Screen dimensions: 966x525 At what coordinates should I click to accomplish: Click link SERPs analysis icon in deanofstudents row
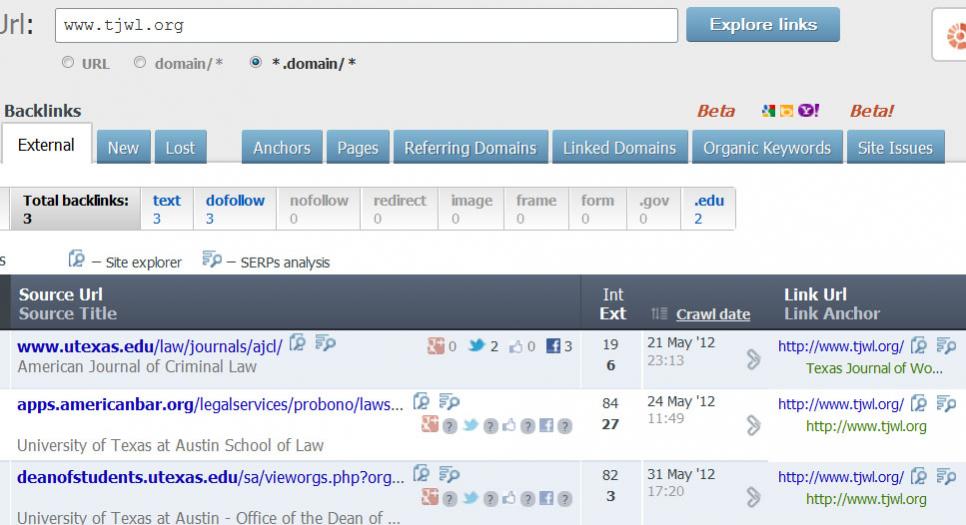(x=946, y=476)
